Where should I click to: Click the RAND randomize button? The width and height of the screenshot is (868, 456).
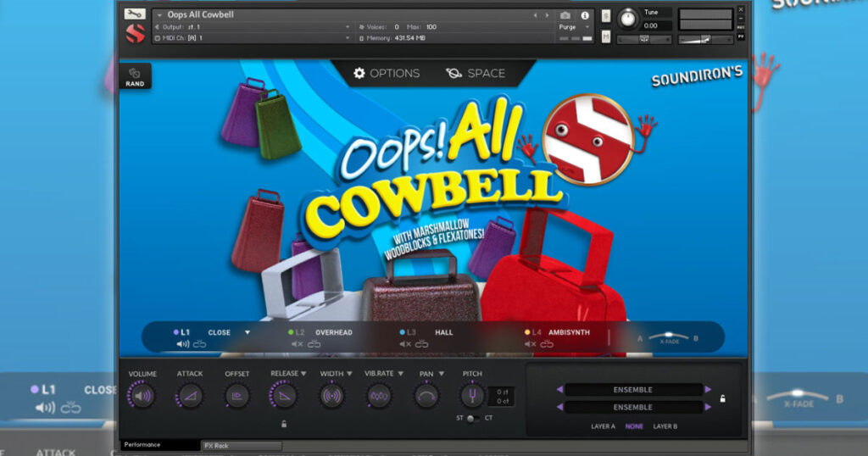click(x=135, y=77)
